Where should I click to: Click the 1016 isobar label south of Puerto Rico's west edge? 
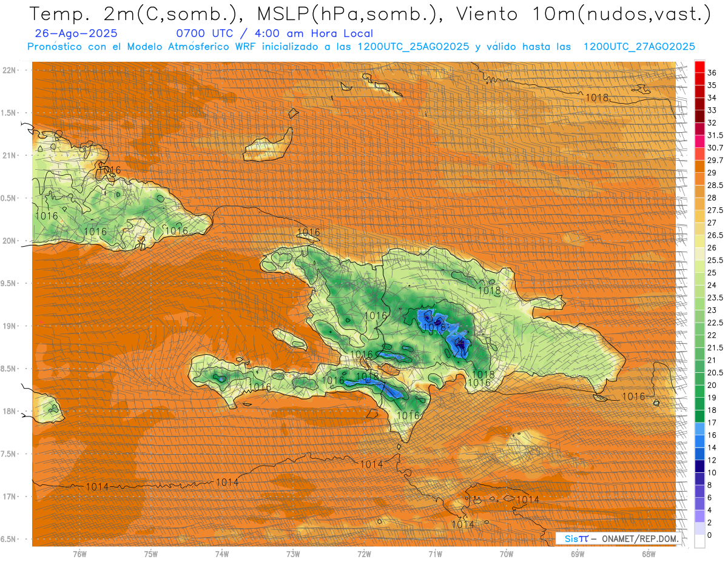point(634,396)
